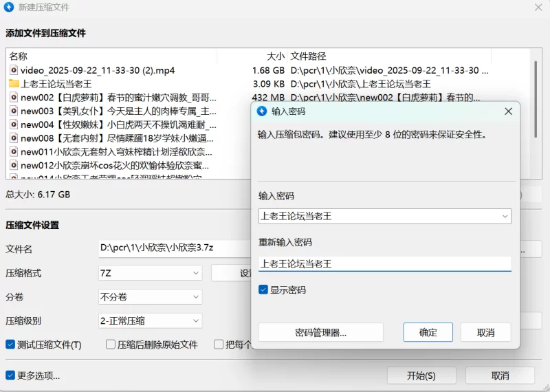
Task: Click the app icon in the 新建压缩文件 title bar
Action: click(x=9, y=8)
